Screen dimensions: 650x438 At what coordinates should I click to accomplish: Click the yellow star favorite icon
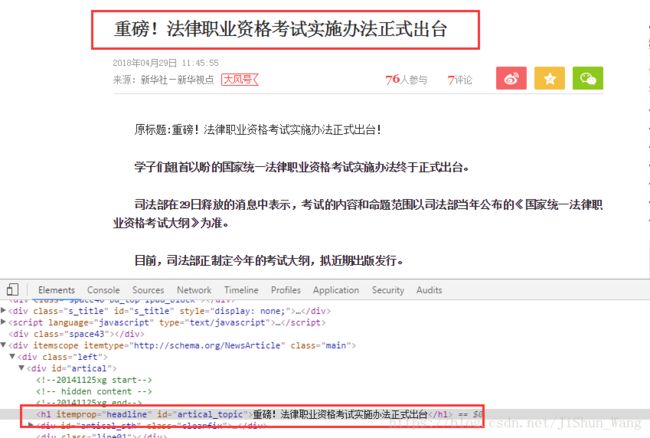point(549,78)
